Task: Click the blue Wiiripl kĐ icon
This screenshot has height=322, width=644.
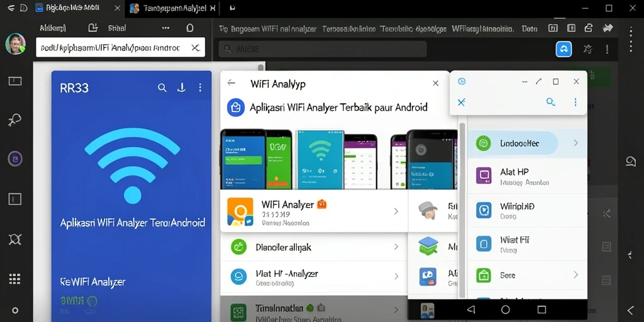Action: 484,210
